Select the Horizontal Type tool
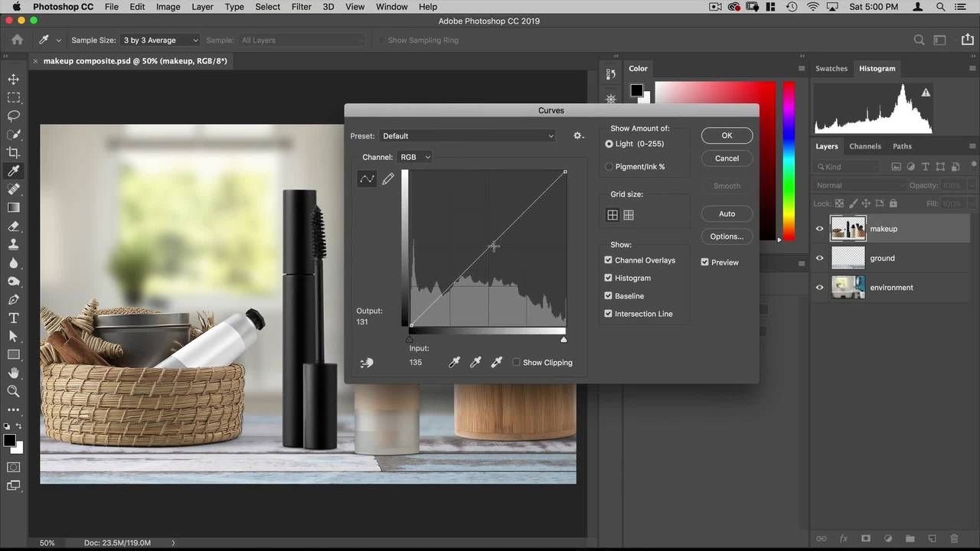The width and height of the screenshot is (980, 551). click(14, 318)
